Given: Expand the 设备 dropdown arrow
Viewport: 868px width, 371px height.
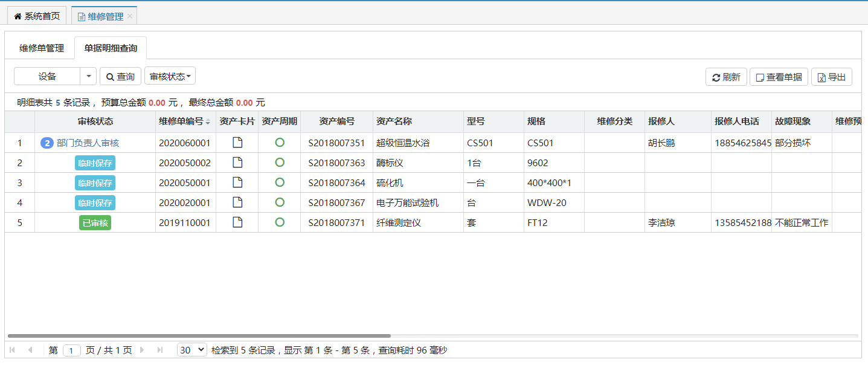Looking at the screenshot, I should click(x=88, y=76).
